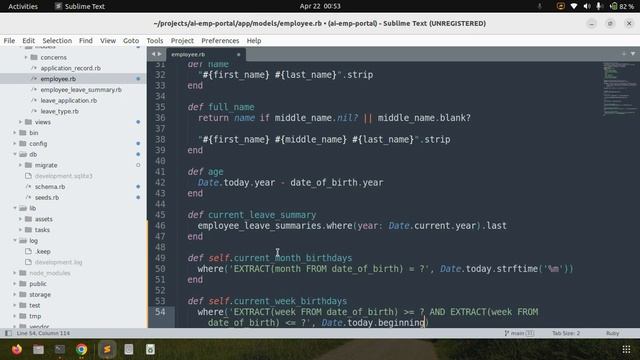Click Line 54, Column 114 in status bar

(43, 333)
